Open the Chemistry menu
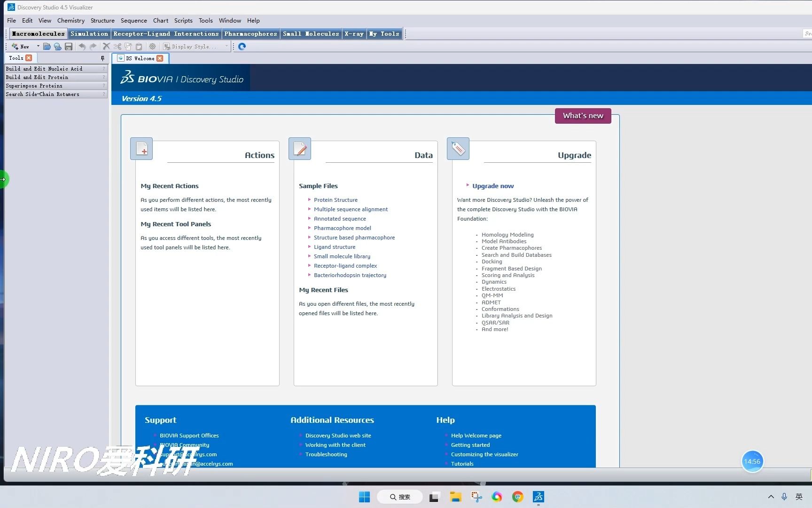812x508 pixels. tap(70, 21)
